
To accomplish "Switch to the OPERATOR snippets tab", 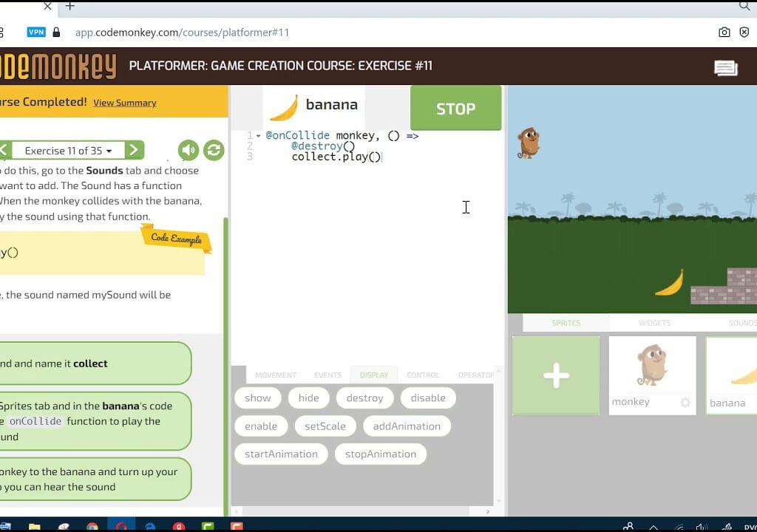I will (x=476, y=375).
